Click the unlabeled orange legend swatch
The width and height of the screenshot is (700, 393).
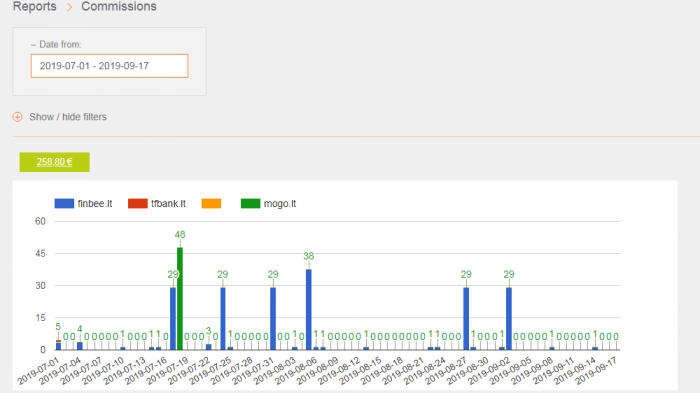tap(211, 204)
